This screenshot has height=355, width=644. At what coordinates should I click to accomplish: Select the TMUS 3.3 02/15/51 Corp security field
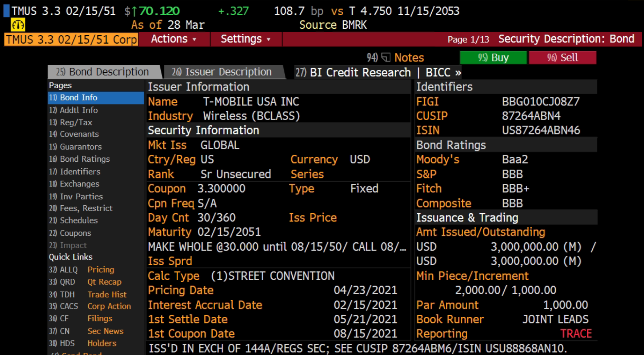point(71,39)
